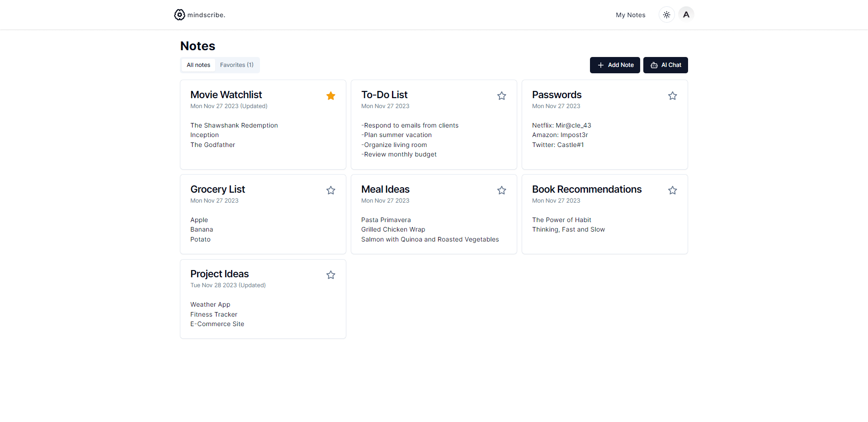
Task: Switch to the All notes tab
Action: click(198, 65)
